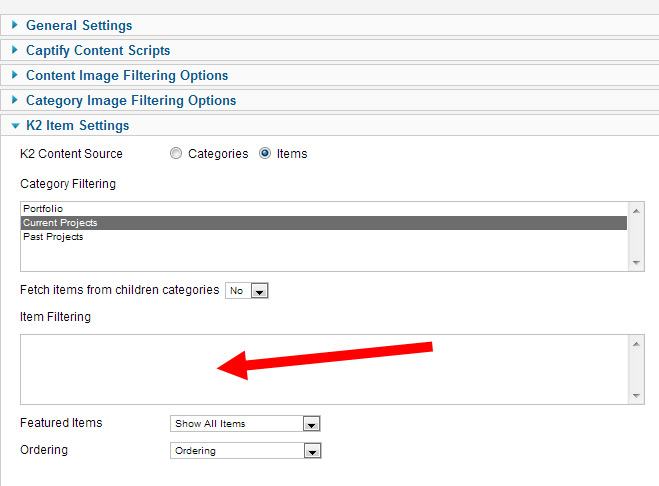The width and height of the screenshot is (659, 486).
Task: Collapse the K2 Item Settings arrow
Action: (x=16, y=125)
